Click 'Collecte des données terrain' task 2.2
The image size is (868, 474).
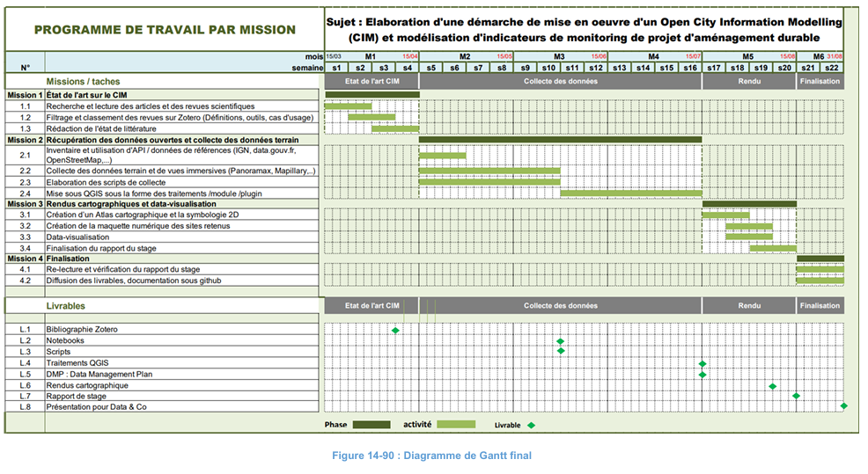coord(181,171)
